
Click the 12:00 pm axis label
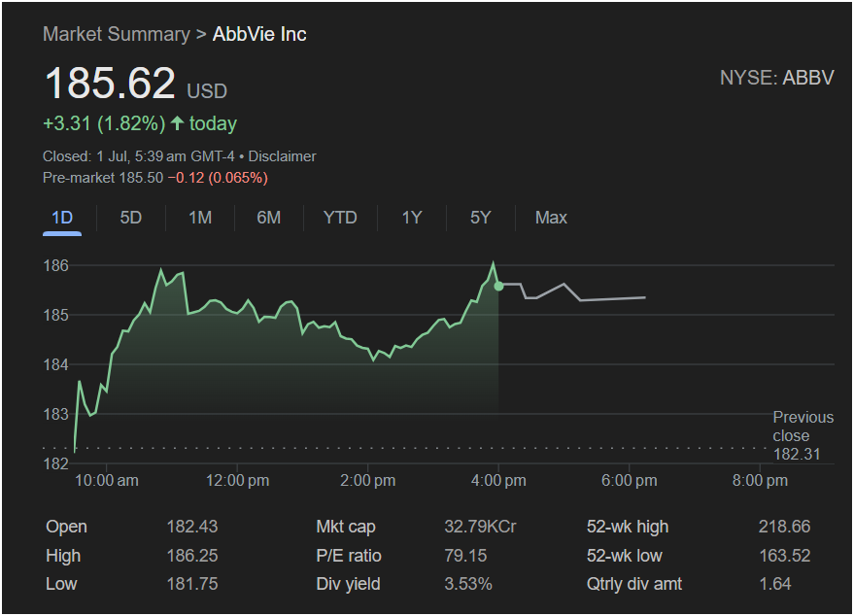pyautogui.click(x=237, y=480)
